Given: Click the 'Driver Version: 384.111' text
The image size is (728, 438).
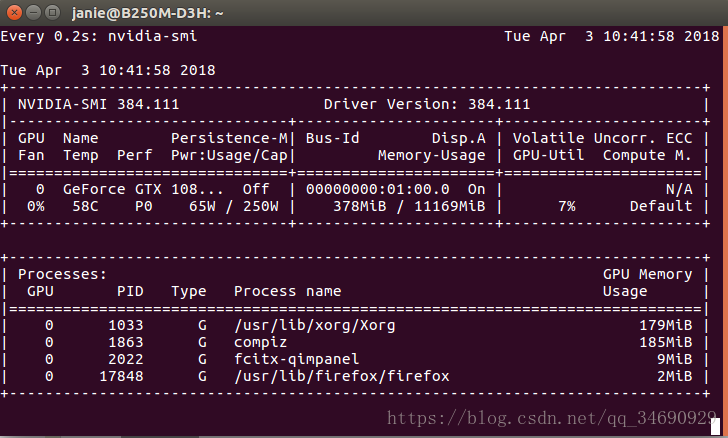Looking at the screenshot, I should click(427, 104).
